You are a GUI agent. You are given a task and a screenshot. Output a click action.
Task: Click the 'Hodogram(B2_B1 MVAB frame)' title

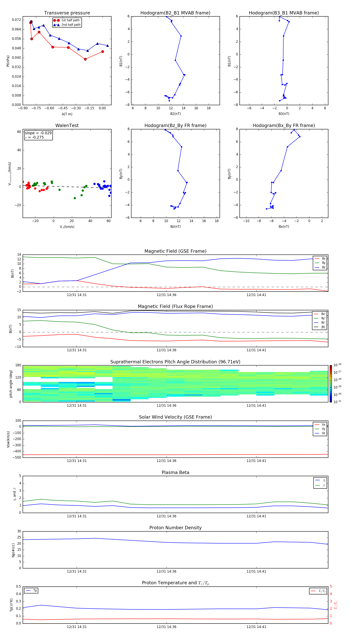point(175,13)
